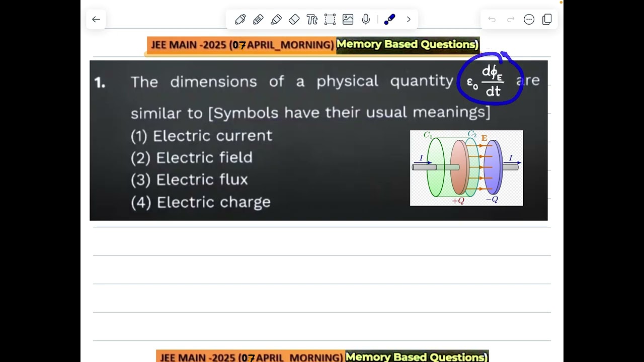Click the ε₀ dφE/dt formula
The width and height of the screenshot is (644, 362).
click(x=486, y=81)
